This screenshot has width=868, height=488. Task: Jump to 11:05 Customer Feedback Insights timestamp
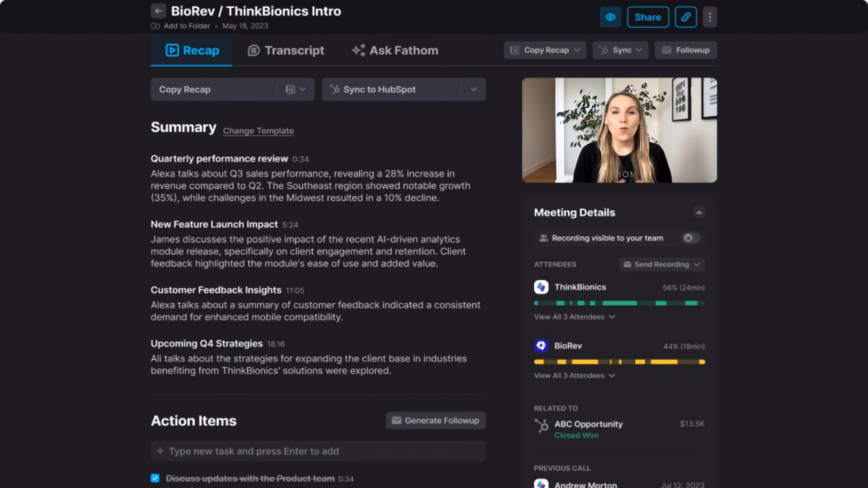pos(295,291)
